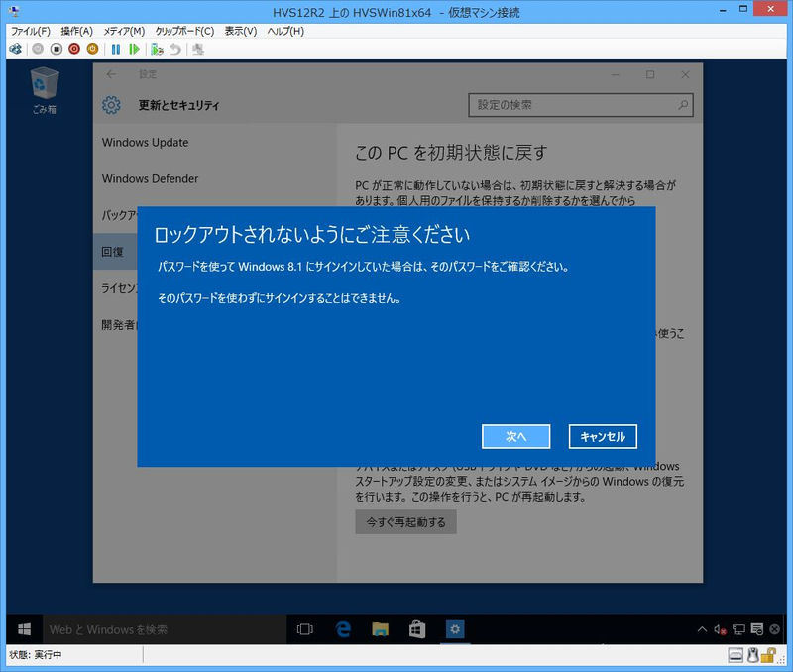
Task: Open the クリップボード(C) menu
Action: 184,31
